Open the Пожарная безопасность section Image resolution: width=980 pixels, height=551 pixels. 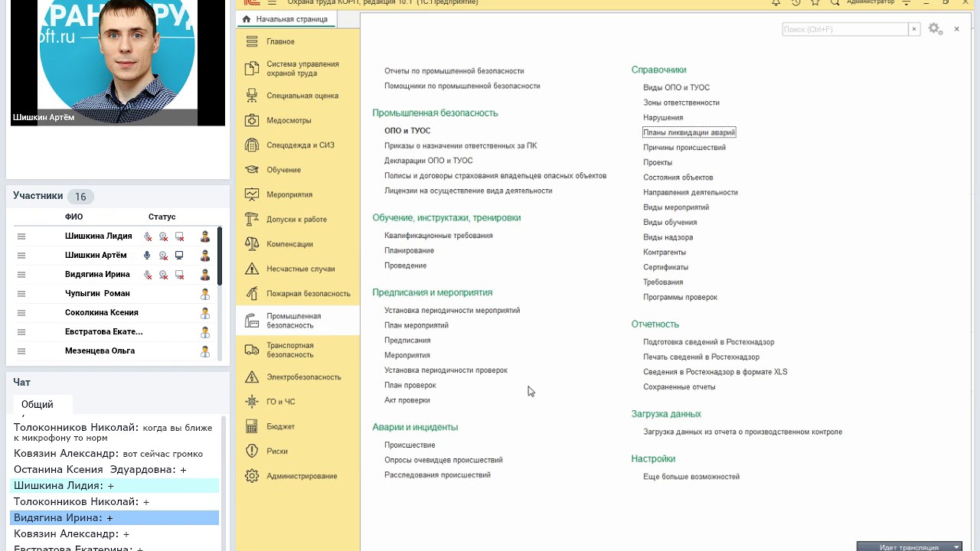pyautogui.click(x=298, y=293)
